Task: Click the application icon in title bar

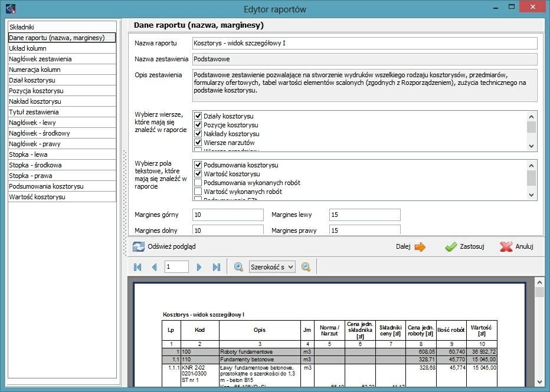Action: (11, 8)
